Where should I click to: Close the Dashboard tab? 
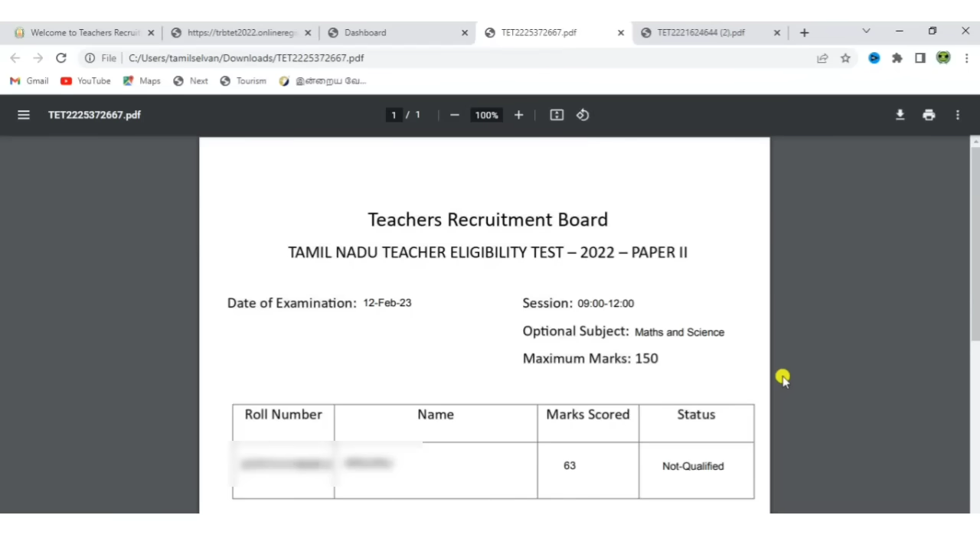click(x=465, y=33)
